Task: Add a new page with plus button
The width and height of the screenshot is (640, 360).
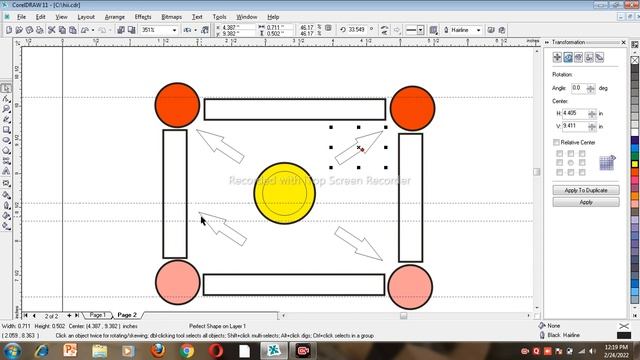Action: point(69,316)
